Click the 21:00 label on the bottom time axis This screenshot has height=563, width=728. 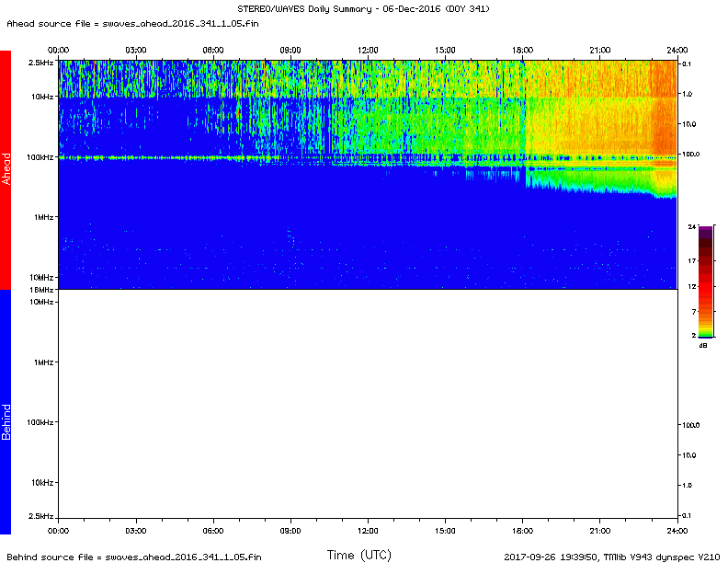click(600, 531)
